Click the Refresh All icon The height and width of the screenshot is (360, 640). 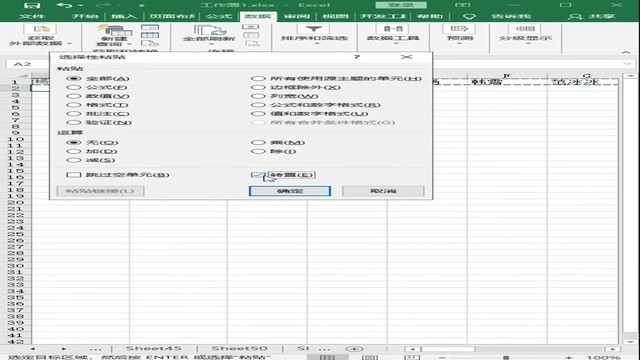209,30
